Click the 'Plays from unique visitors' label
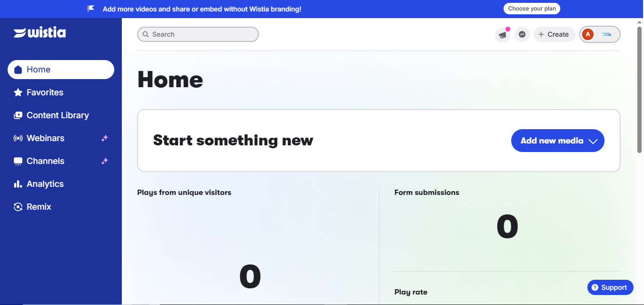644x305 pixels. pyautogui.click(x=184, y=193)
